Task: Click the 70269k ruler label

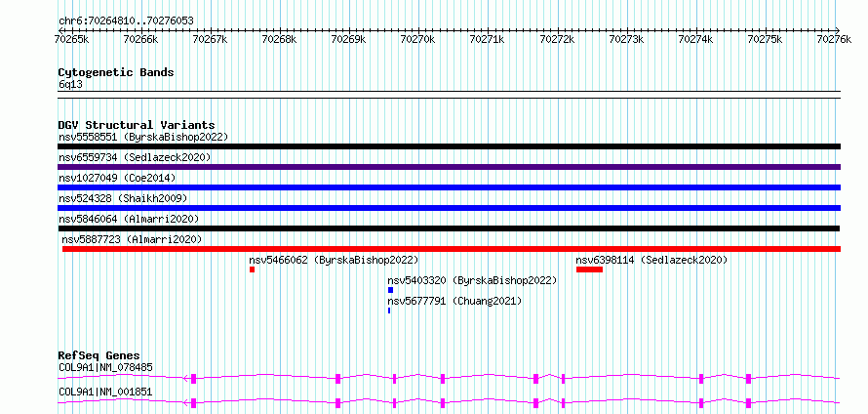Action: (349, 39)
